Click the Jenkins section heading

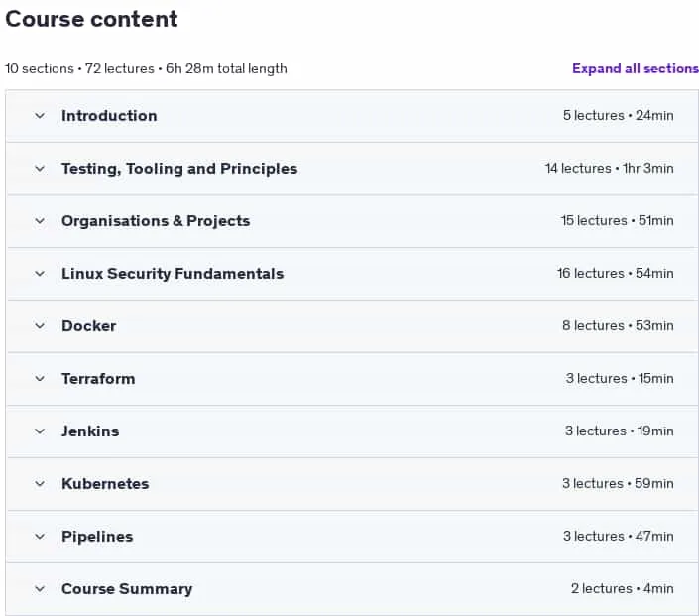pyautogui.click(x=90, y=431)
